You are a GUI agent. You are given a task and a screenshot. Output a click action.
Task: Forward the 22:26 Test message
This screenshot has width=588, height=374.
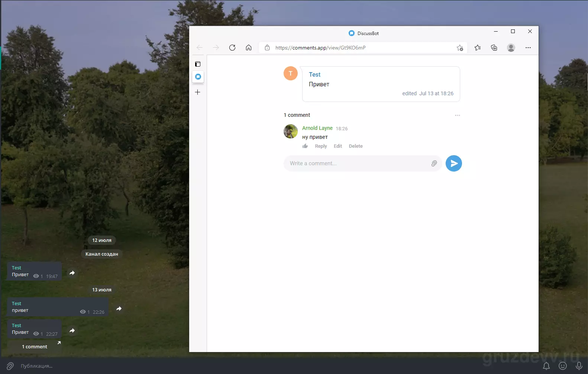[x=119, y=309]
